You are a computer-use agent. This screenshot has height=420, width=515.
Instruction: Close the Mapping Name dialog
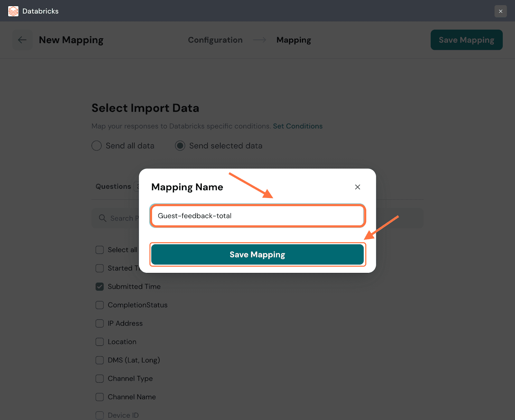[x=357, y=187]
